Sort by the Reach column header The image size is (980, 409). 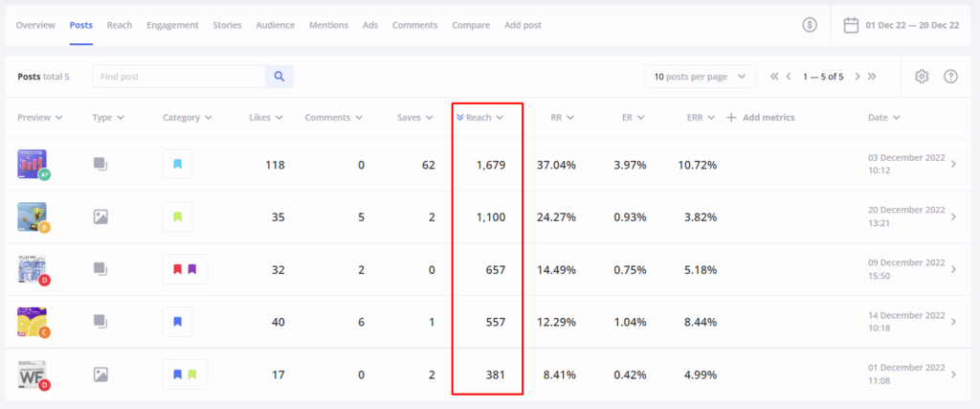479,118
